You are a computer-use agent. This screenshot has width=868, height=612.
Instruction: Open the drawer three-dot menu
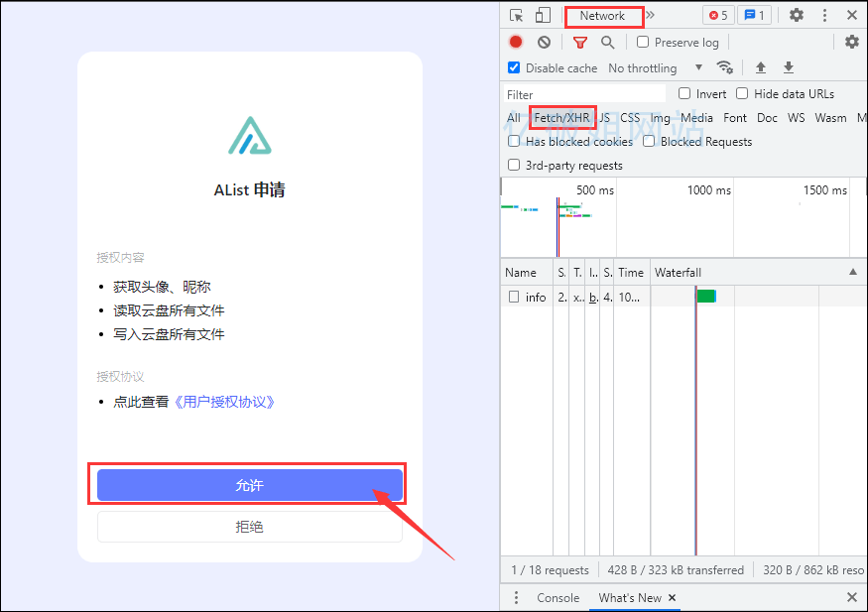point(516,597)
